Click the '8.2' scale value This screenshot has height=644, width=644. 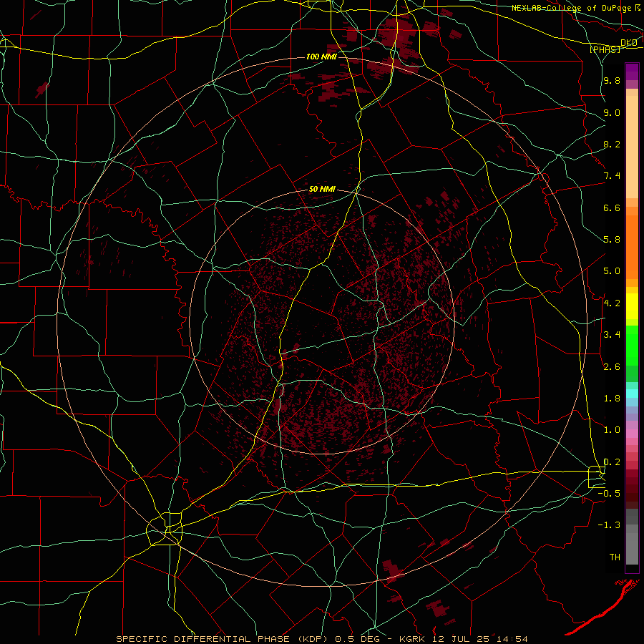point(612,144)
